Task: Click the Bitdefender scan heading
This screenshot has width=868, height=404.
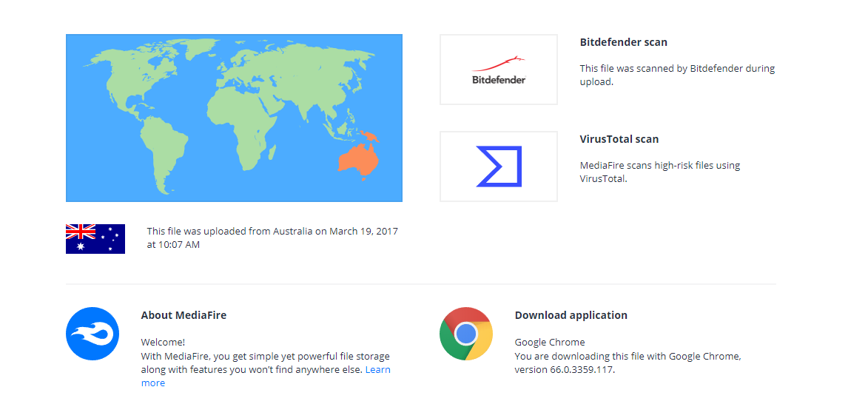Action: click(623, 42)
